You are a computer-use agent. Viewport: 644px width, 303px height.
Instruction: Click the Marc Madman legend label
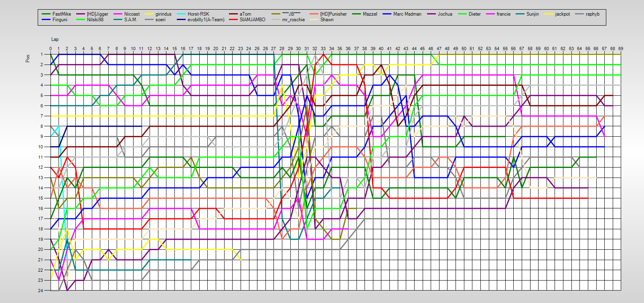[407, 14]
